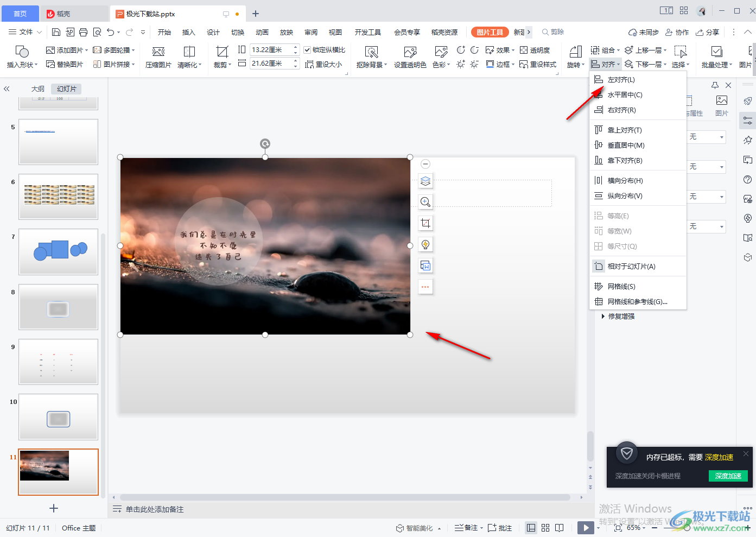This screenshot has height=537, width=756.
Task: Switch to reading view icon
Action: [x=560, y=528]
